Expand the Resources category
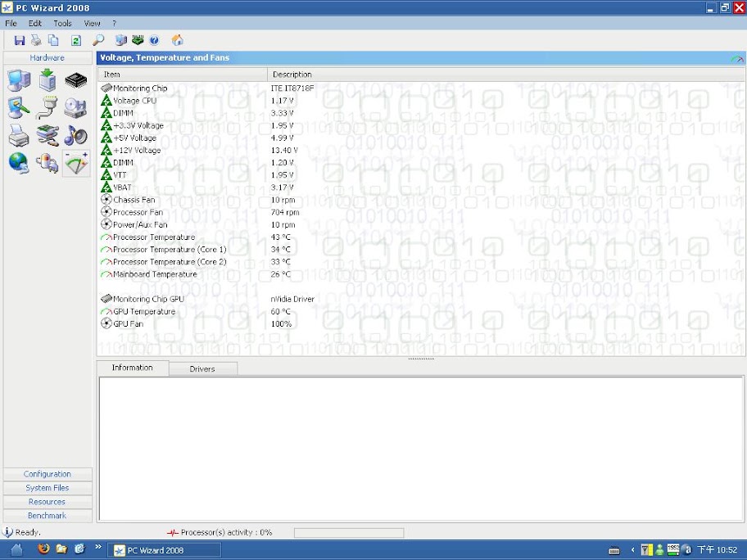747x560 pixels. coord(48,502)
